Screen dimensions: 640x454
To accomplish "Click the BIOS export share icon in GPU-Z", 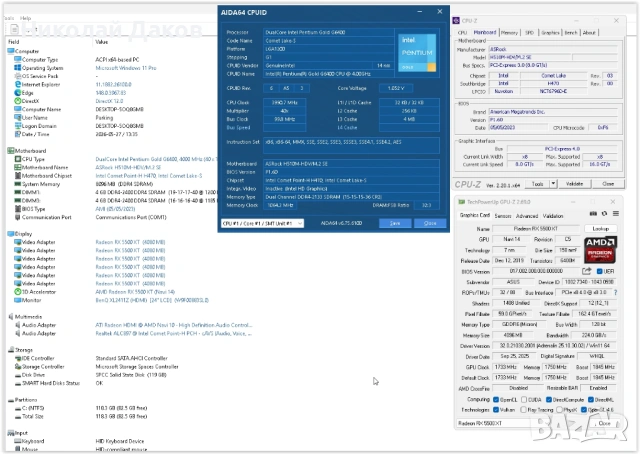I will [x=587, y=271].
